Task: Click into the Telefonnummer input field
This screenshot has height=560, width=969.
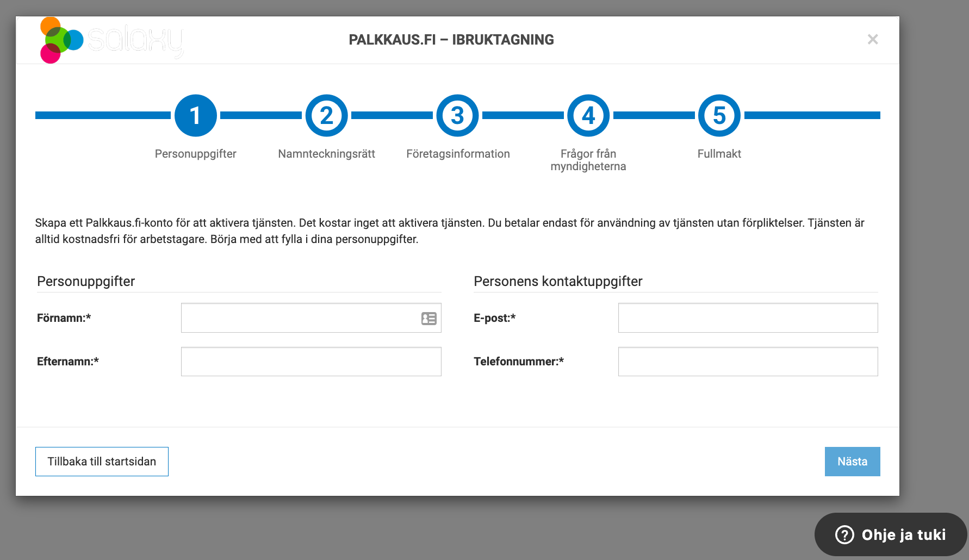Action: [x=748, y=362]
